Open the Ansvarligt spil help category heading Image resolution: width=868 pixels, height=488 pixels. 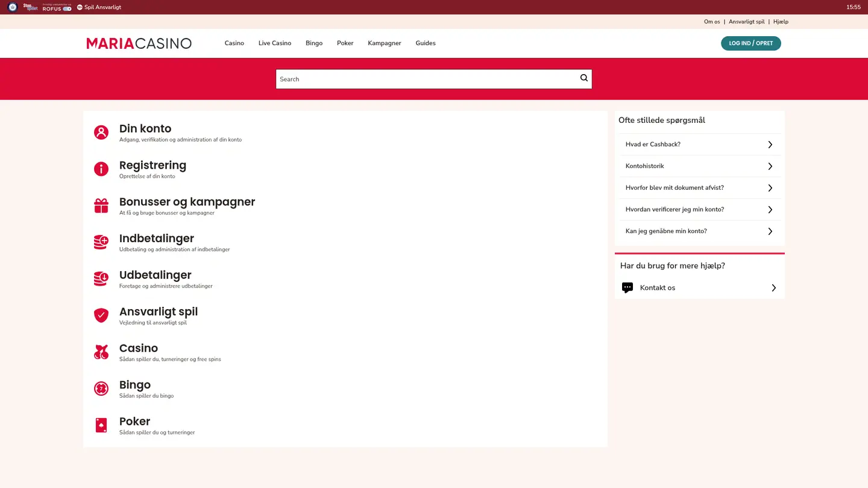point(159,311)
